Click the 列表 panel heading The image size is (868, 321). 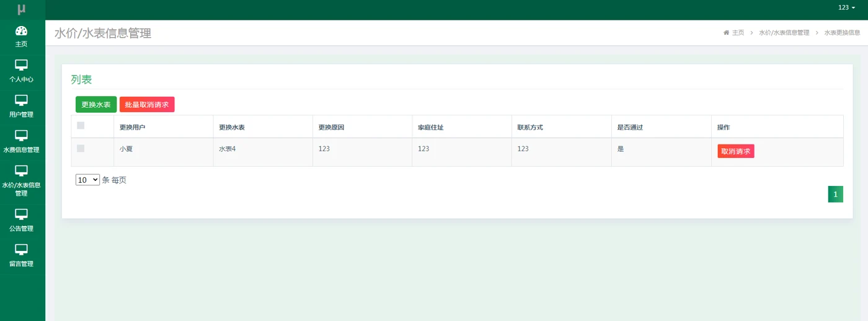81,79
